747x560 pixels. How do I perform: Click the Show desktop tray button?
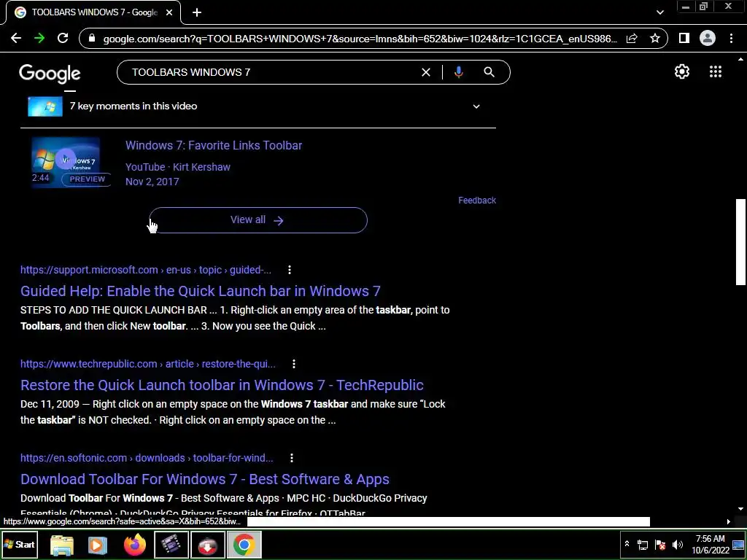coord(738,545)
